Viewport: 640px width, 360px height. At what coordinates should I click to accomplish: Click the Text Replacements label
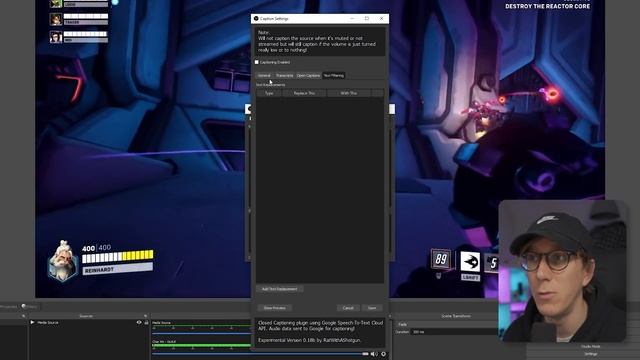click(271, 85)
